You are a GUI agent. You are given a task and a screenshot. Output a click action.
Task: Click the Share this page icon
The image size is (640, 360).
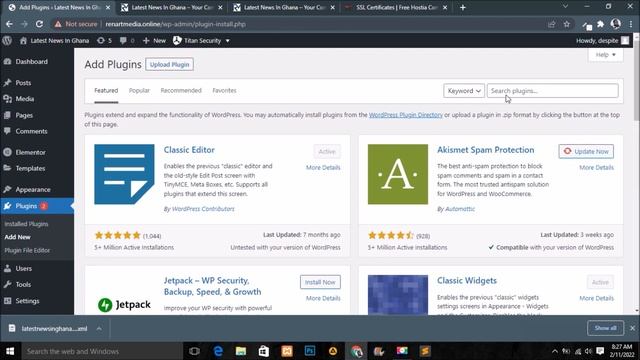coord(551,24)
